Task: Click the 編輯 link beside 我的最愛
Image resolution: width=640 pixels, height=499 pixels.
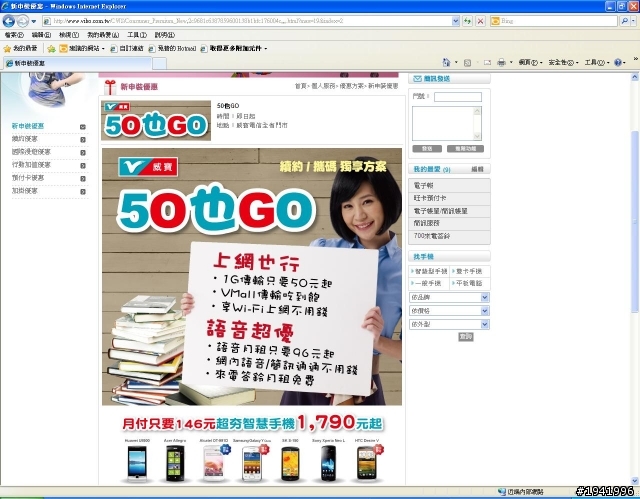Action: (x=477, y=169)
